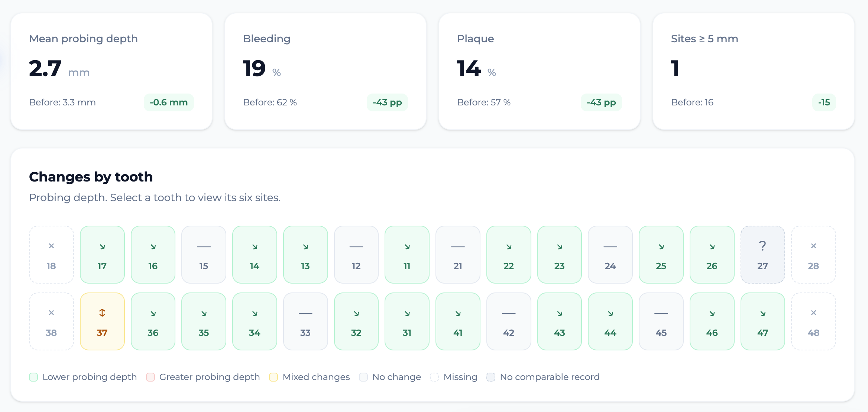Click the Mixed changes legend swatch
The height and width of the screenshot is (412, 868).
click(x=273, y=377)
